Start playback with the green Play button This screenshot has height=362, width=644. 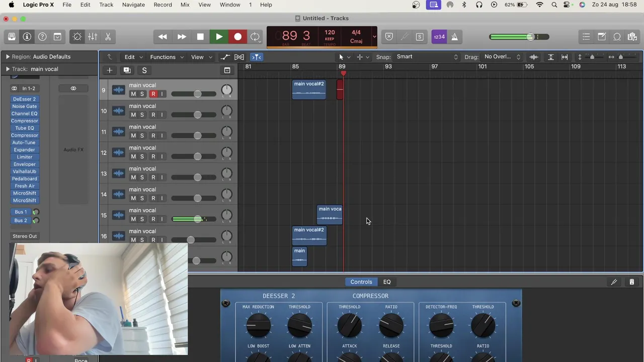[x=219, y=37]
